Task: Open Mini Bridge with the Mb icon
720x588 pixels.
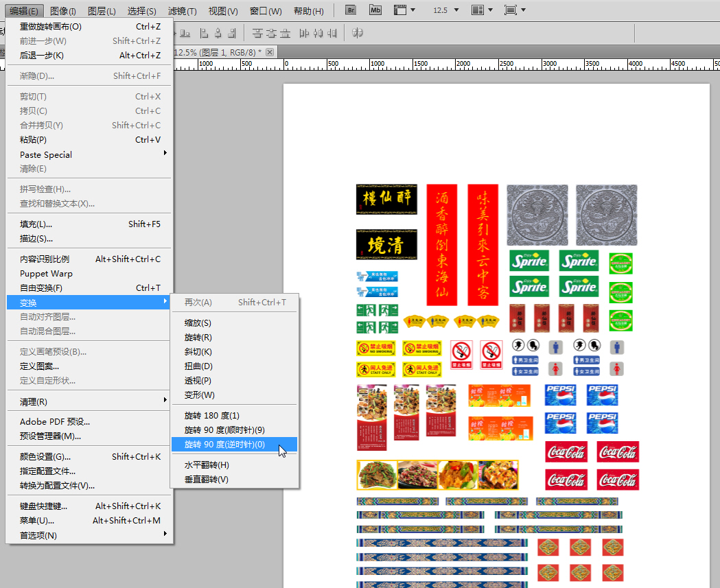Action: [x=375, y=10]
